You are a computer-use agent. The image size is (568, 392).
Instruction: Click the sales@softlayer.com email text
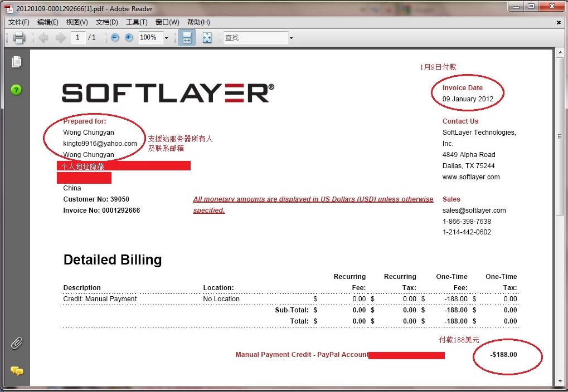(x=474, y=210)
